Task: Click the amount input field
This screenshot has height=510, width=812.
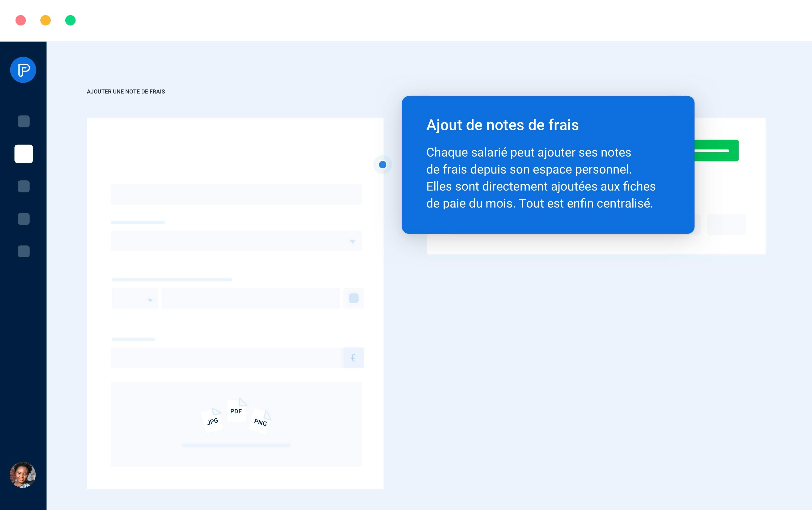Action: pos(227,357)
